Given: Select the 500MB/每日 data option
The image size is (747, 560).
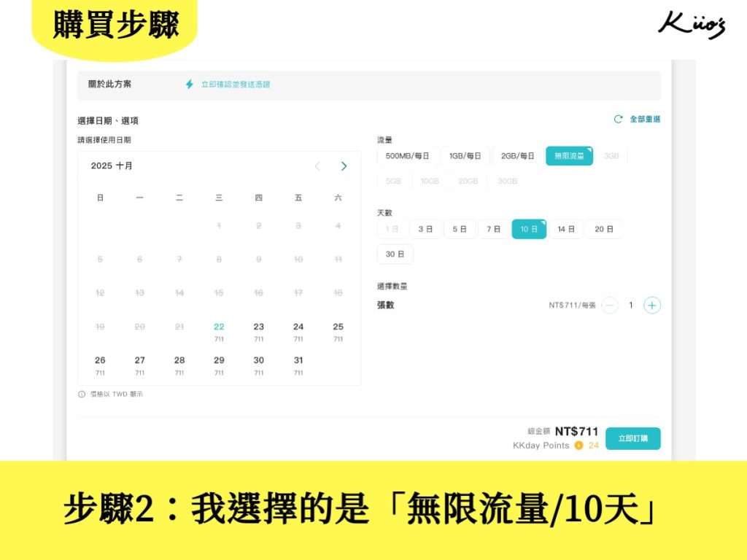Looking at the screenshot, I should (x=407, y=156).
